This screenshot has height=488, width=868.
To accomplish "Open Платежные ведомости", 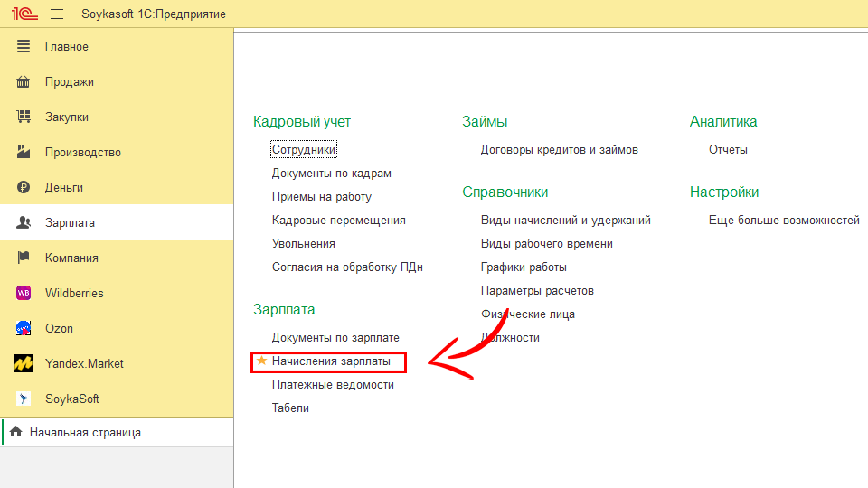I will pyautogui.click(x=333, y=384).
